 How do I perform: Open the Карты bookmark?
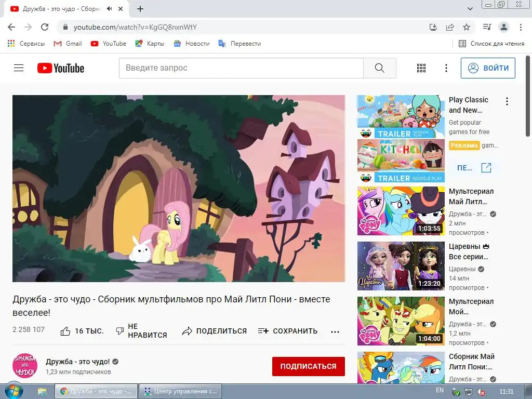150,44
